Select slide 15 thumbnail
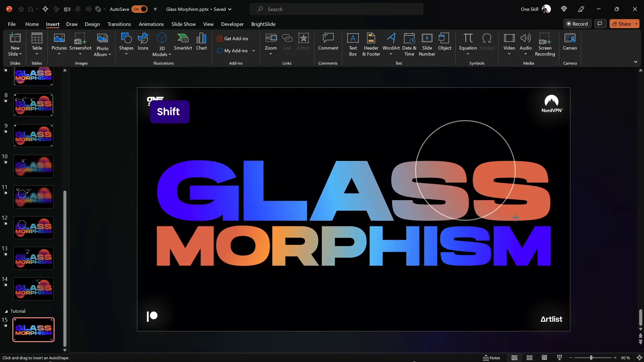The image size is (644, 362). pyautogui.click(x=33, y=329)
